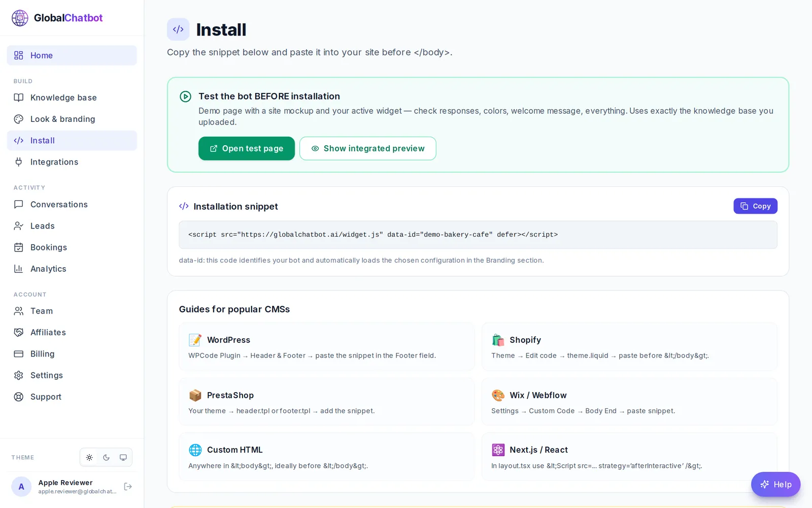The width and height of the screenshot is (812, 508).
Task: Go to the Leads page
Action: point(72,226)
